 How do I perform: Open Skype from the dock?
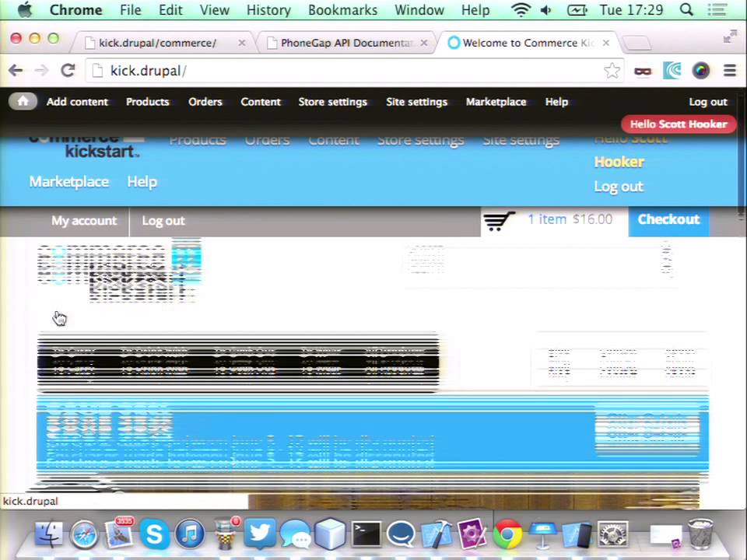pyautogui.click(x=154, y=534)
